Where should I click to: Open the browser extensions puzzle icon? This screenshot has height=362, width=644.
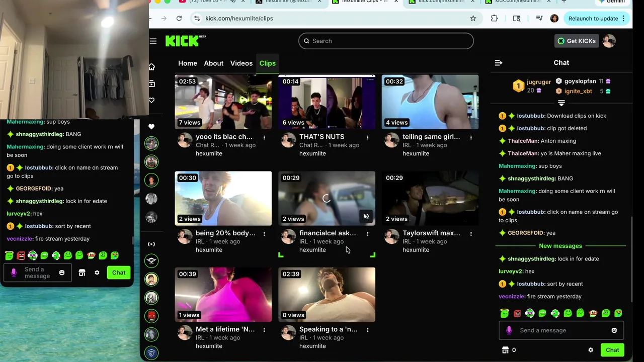pos(494,19)
